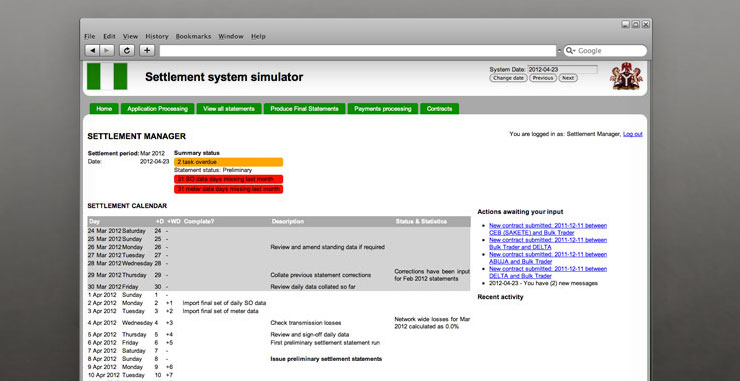The height and width of the screenshot is (381, 740).
Task: Open contract link between CEB (SAKETE) and Bulk Trader
Action: tap(548, 229)
